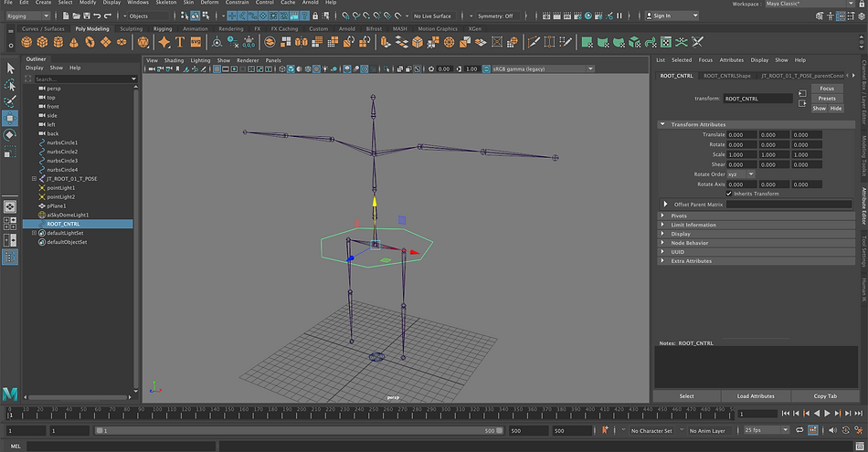Open the Skeleton menu
Screen dimensions: 868x452
(x=165, y=2)
